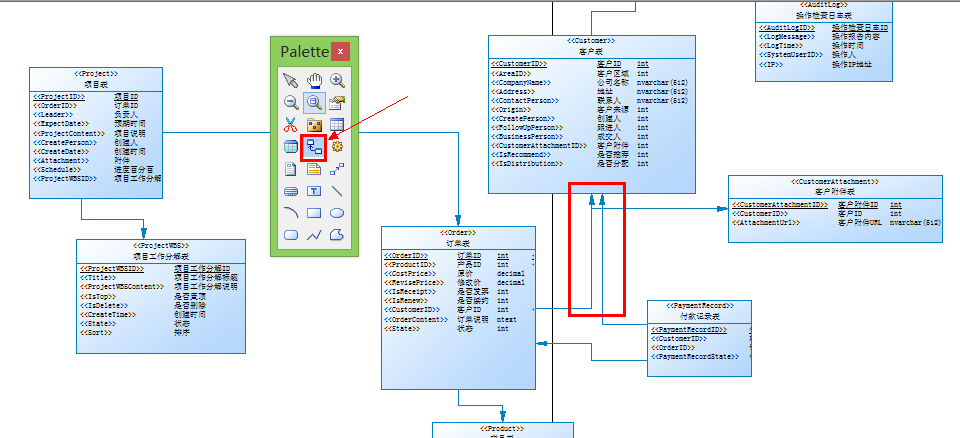
Task: Click <<Sort>> in ProjectWBS table
Action: (x=96, y=333)
